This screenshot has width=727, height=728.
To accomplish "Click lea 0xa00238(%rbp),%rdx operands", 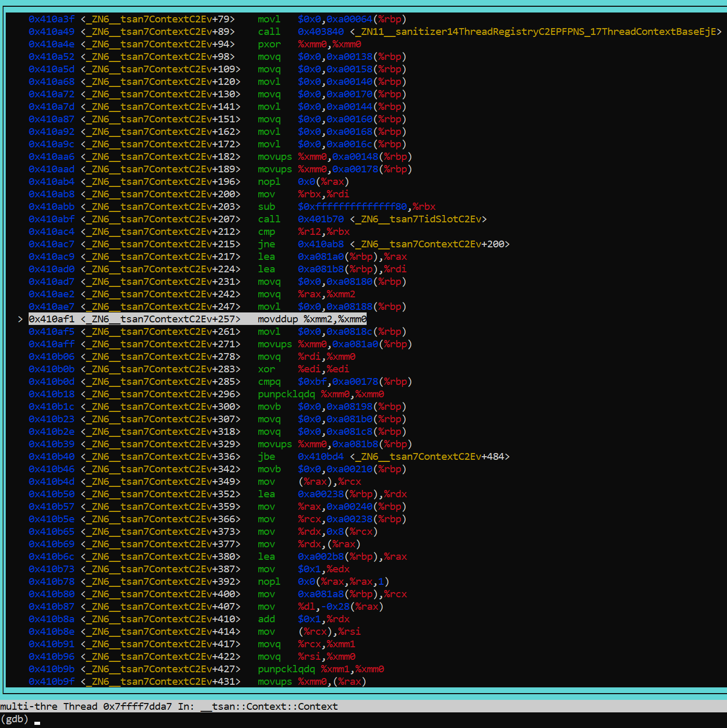I will 352,494.
